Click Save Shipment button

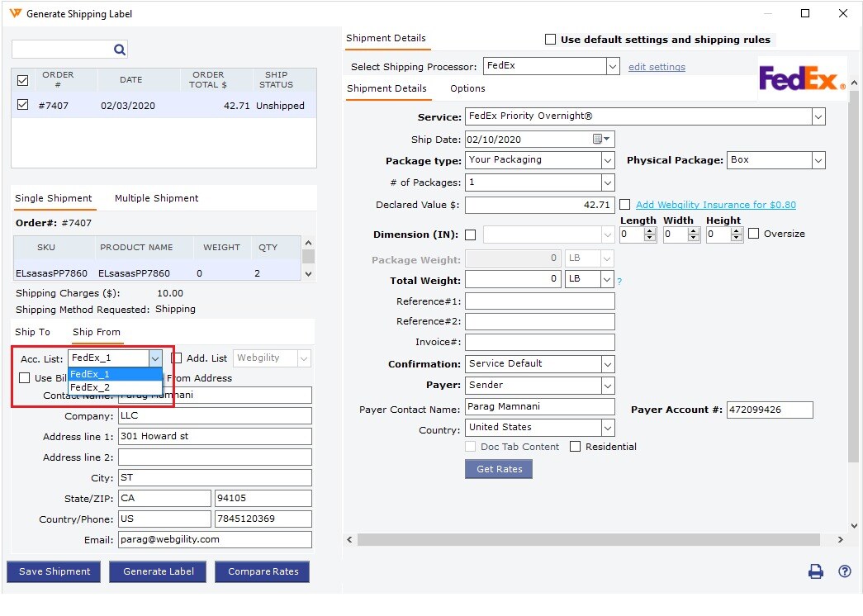point(54,571)
